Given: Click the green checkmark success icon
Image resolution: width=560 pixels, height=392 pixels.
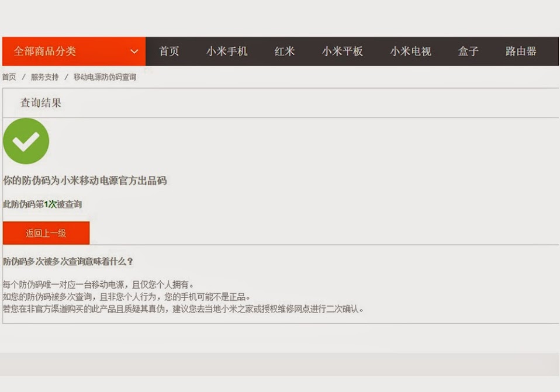Looking at the screenshot, I should [26, 141].
